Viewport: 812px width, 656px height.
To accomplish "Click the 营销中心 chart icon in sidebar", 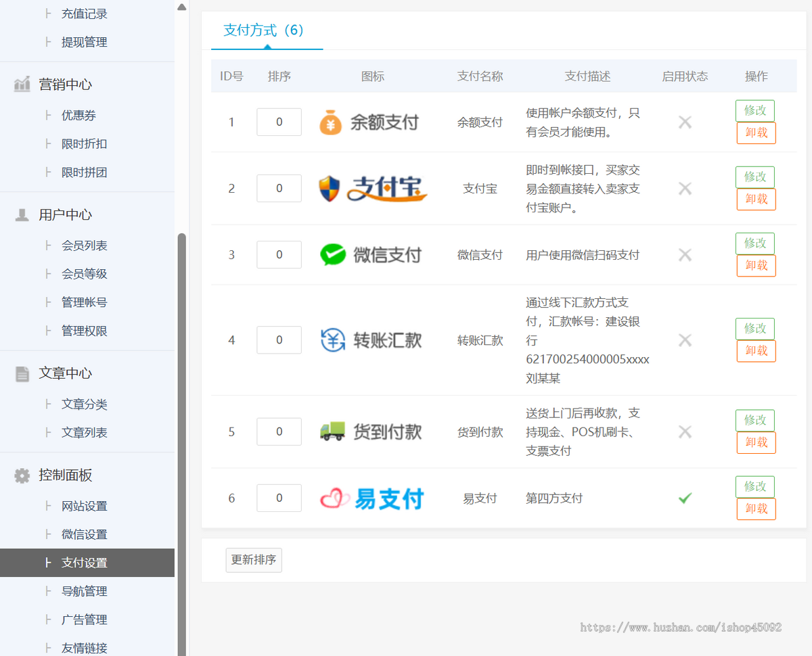I will [22, 85].
